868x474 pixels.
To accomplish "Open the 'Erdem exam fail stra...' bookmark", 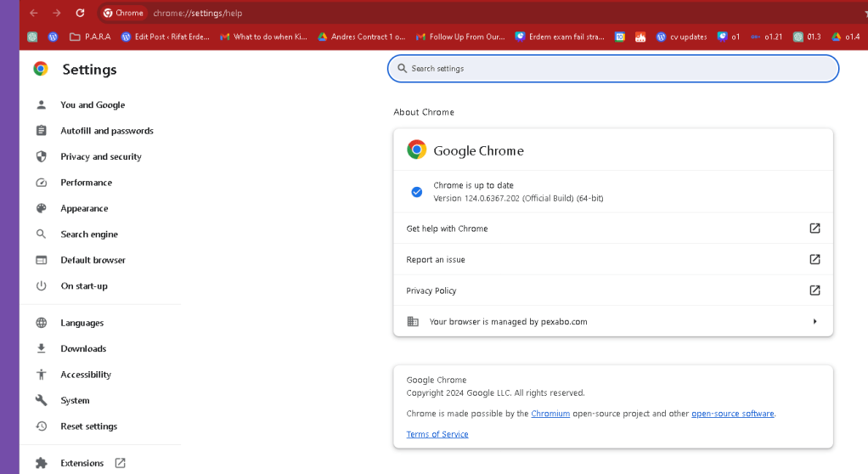I will point(560,37).
